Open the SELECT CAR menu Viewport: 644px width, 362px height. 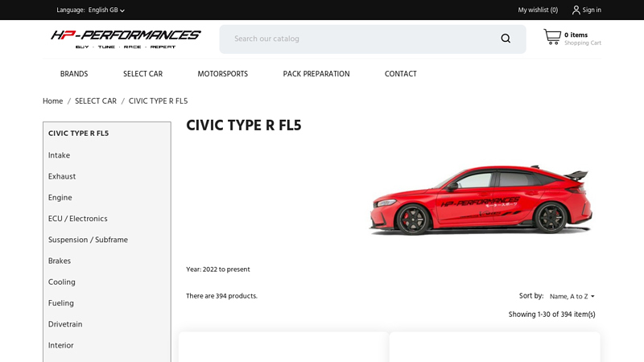coord(143,74)
